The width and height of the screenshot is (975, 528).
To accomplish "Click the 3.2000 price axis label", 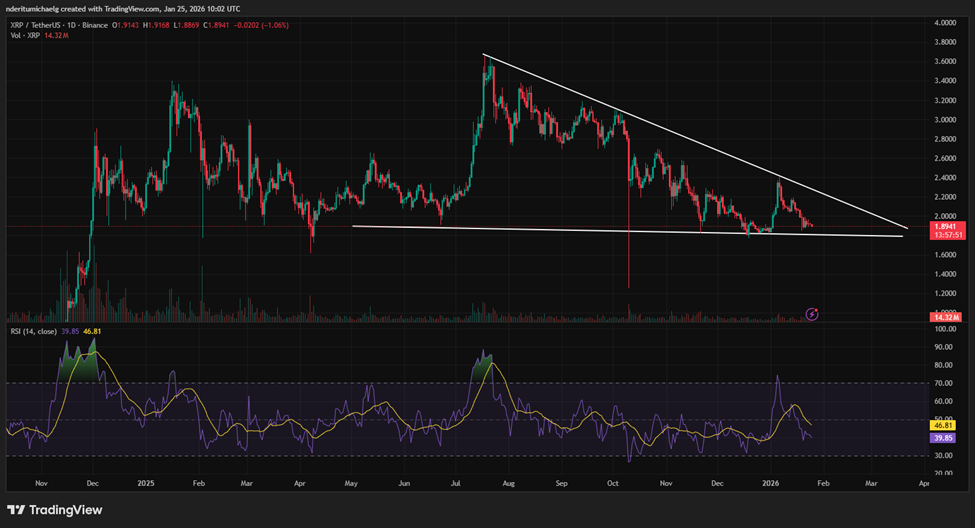I will [945, 100].
